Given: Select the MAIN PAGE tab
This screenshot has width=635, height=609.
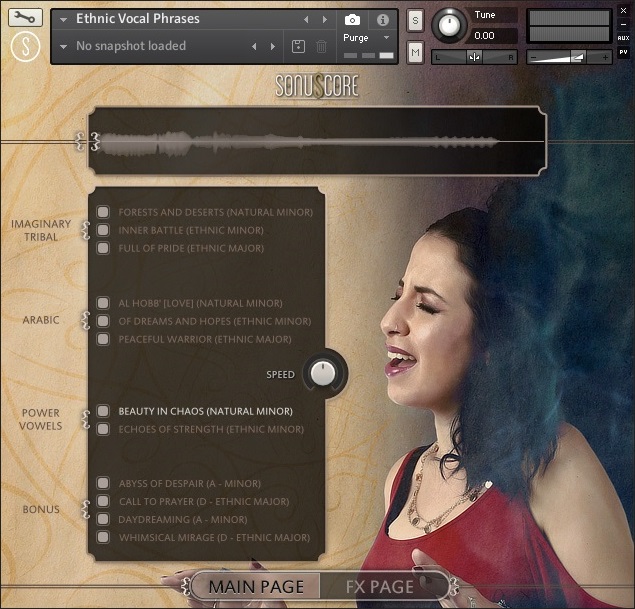Looking at the screenshot, I should click(256, 586).
